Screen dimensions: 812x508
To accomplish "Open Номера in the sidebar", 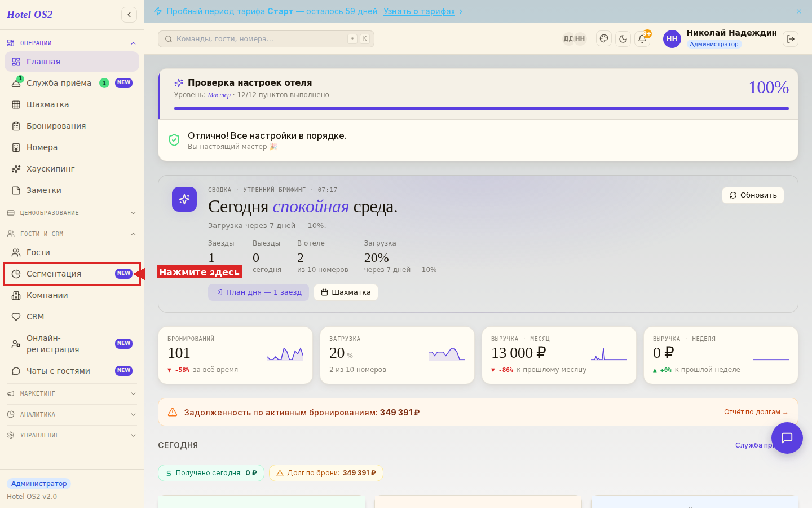I will [x=72, y=147].
